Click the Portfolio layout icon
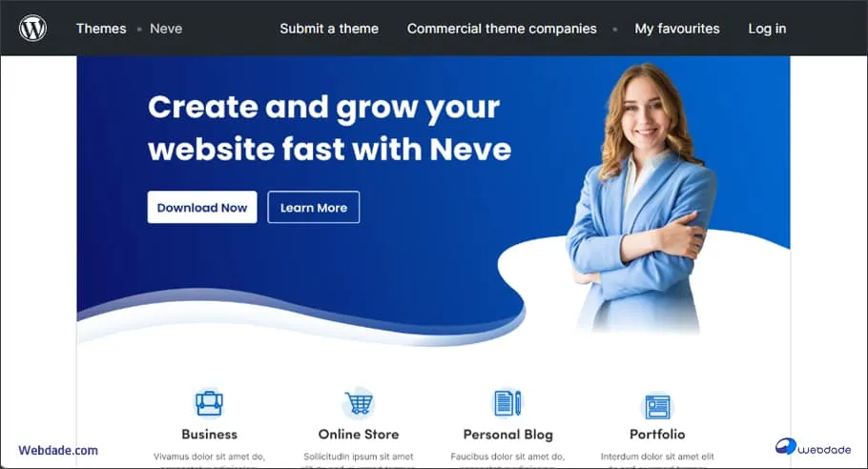This screenshot has width=868, height=469. [657, 406]
